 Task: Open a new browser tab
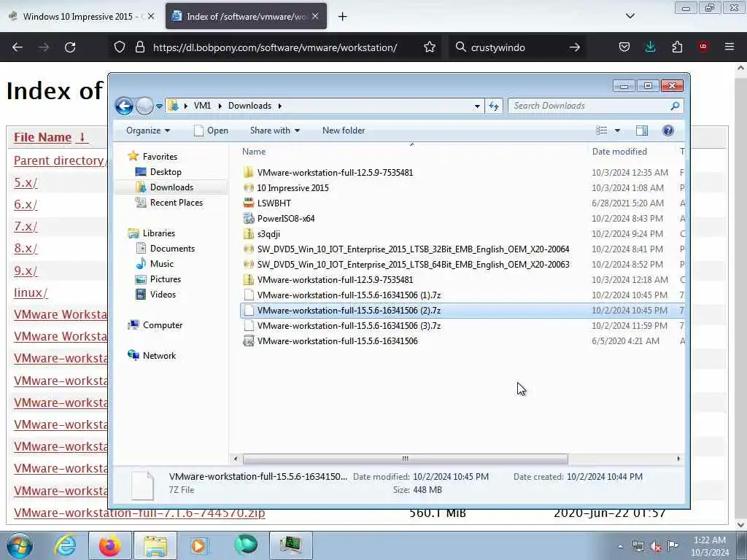coord(343,17)
